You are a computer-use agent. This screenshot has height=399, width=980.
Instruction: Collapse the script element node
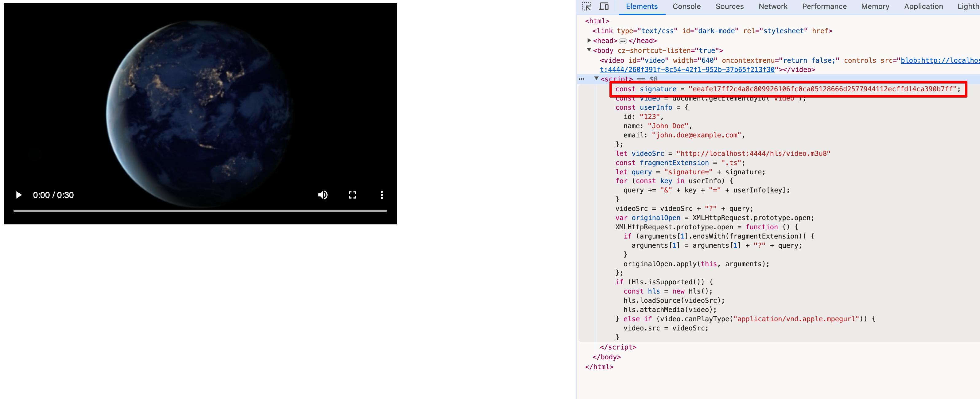pyautogui.click(x=596, y=78)
